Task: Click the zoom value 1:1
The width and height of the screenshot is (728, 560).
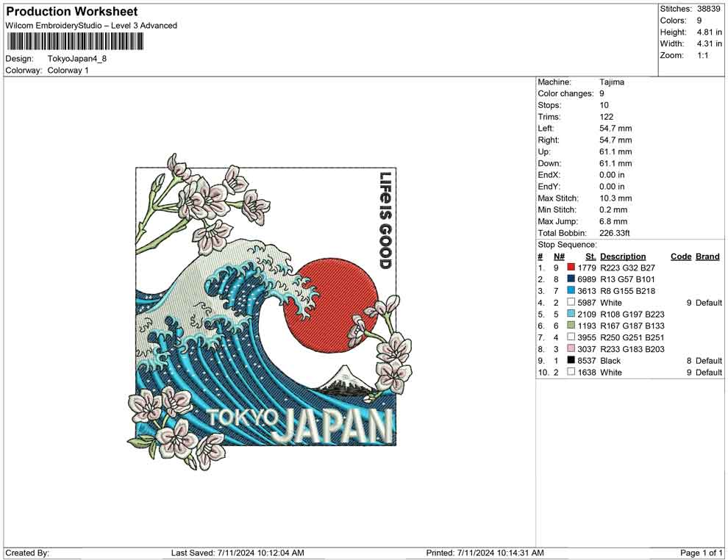Action: click(x=702, y=55)
